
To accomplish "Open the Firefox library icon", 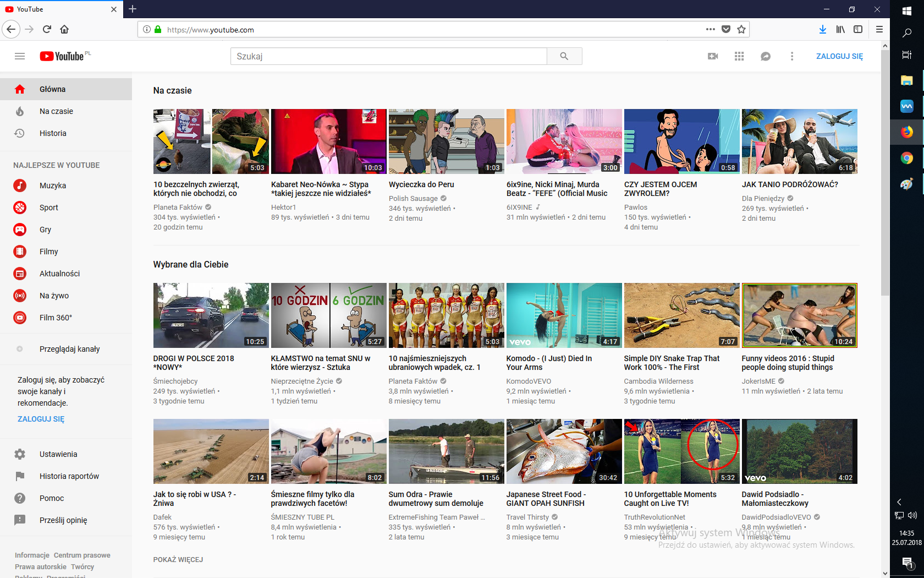I will point(840,29).
